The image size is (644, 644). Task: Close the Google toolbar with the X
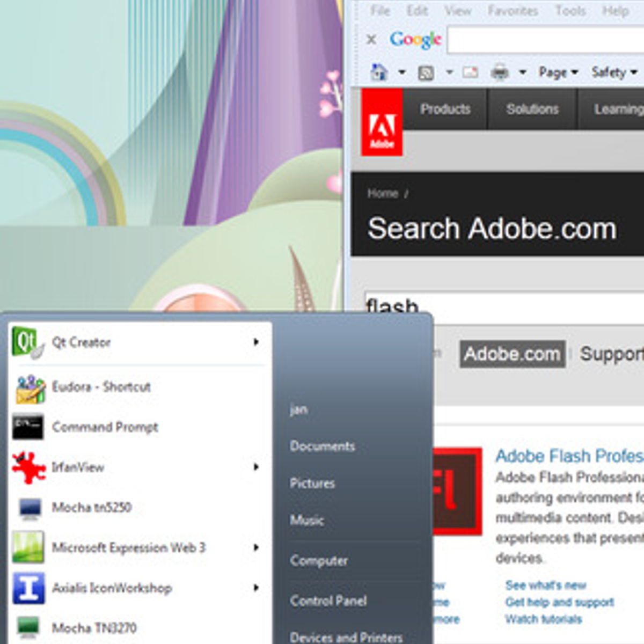[x=371, y=39]
